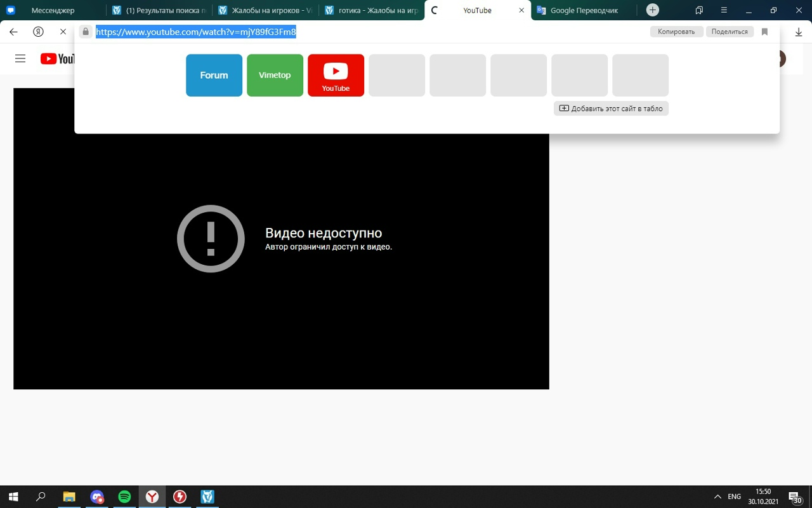
Task: Click Копировать to copy the URL
Action: (676, 32)
